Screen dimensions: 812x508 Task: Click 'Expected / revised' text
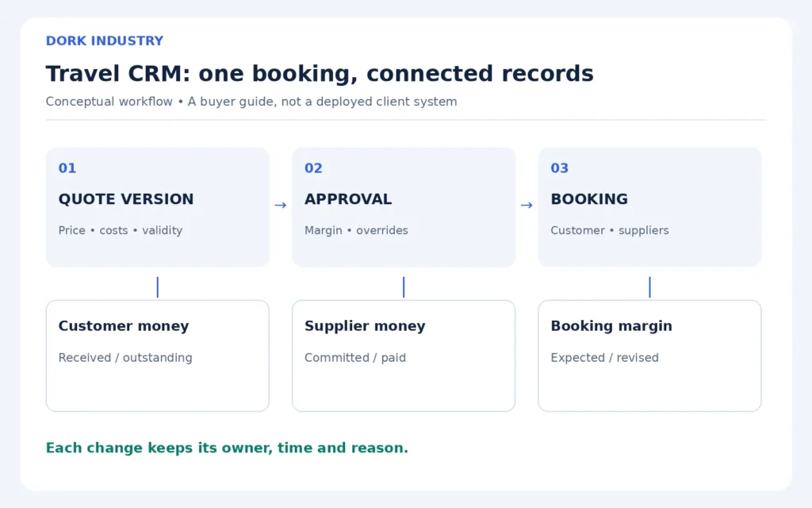[x=604, y=358]
